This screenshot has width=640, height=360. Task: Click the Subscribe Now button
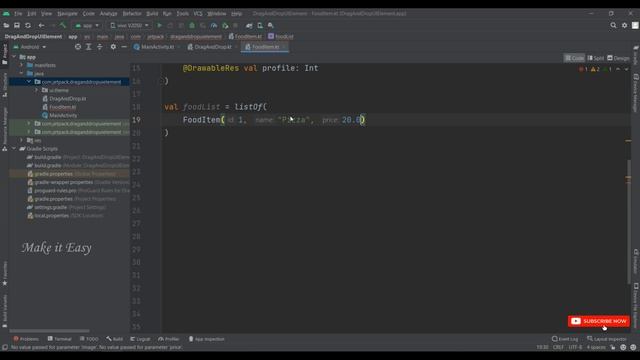(599, 321)
